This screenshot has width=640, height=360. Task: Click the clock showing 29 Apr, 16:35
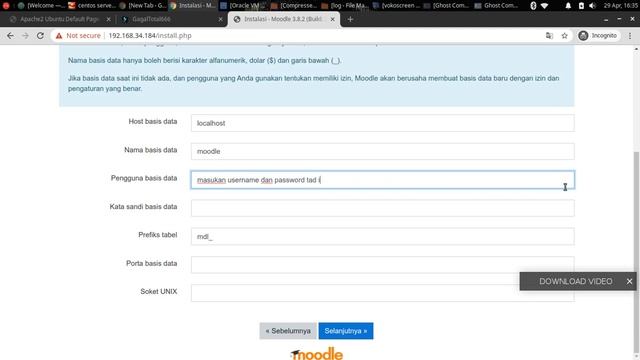[x=621, y=6]
